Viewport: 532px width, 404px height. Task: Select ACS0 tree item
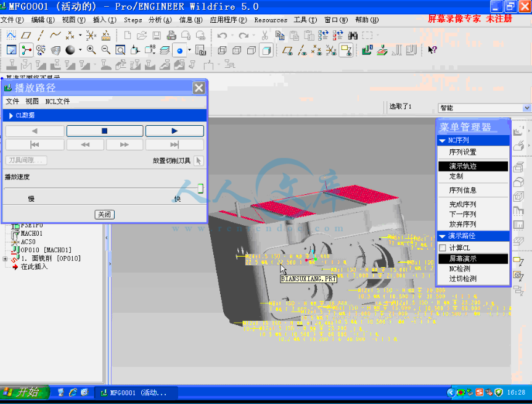28,242
